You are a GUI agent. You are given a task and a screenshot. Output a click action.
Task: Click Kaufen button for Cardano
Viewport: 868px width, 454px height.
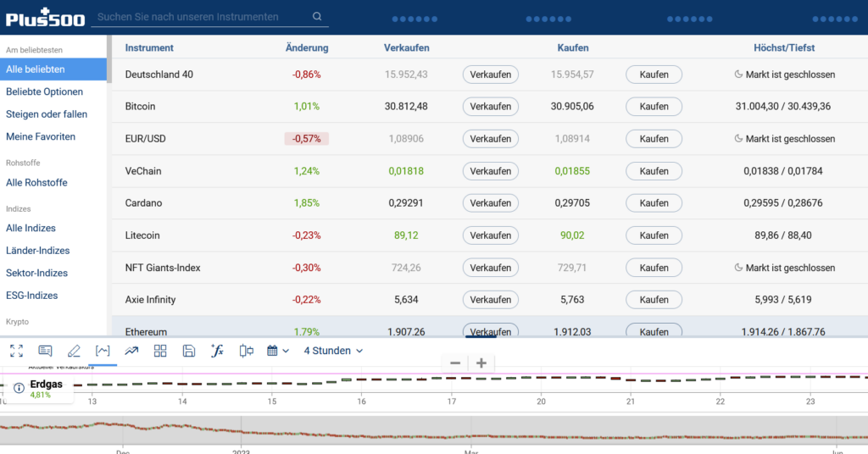(654, 203)
